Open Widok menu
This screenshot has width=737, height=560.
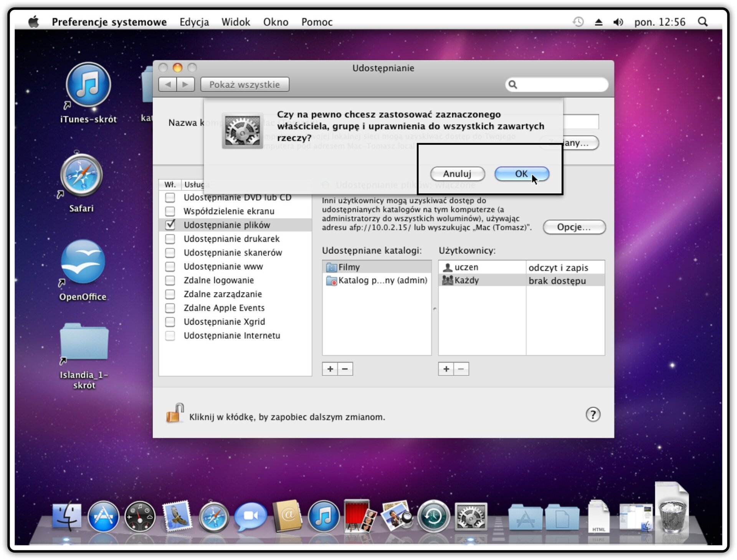236,22
